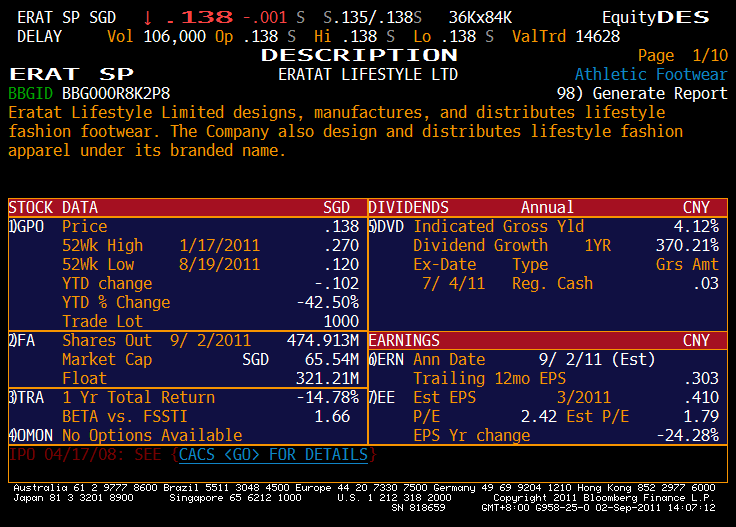Select the Float value 321.21M
Viewport: 736px width, 527px height.
(328, 379)
